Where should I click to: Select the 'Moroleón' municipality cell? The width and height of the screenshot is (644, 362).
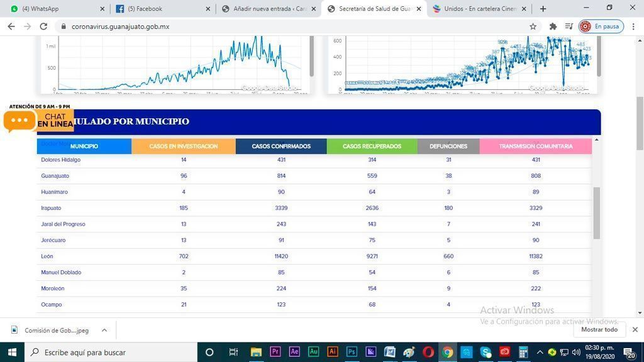pos(53,288)
